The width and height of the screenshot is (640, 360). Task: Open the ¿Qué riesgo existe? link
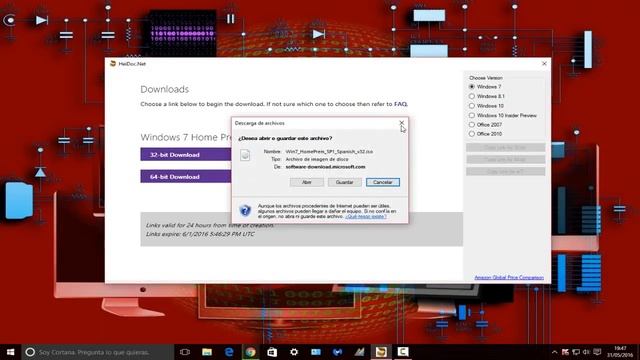366,216
